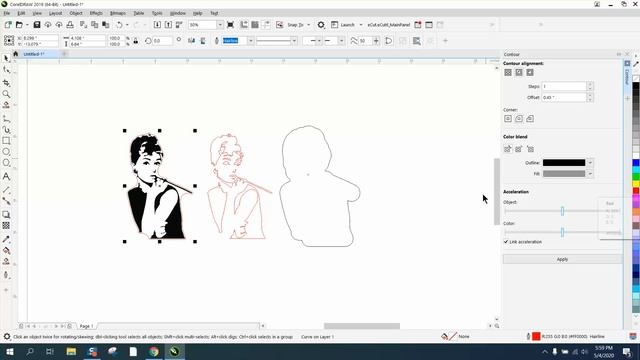This screenshot has width=640, height=360.
Task: Open the Layout menu
Action: click(56, 13)
